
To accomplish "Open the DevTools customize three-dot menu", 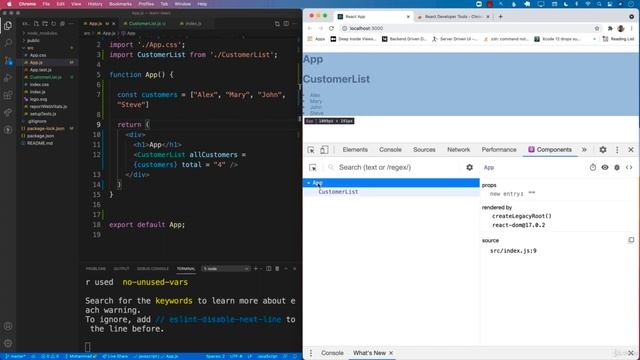I will pos(617,150).
